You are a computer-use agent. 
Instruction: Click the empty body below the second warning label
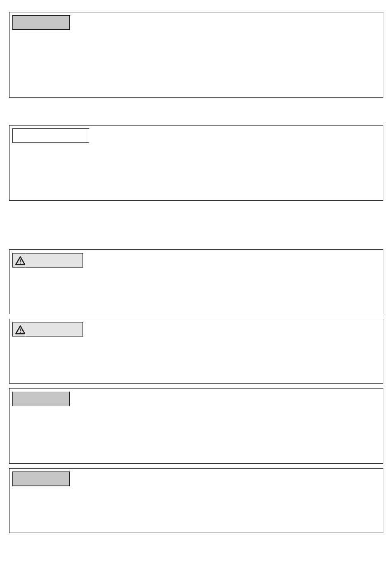pyautogui.click(x=196, y=360)
